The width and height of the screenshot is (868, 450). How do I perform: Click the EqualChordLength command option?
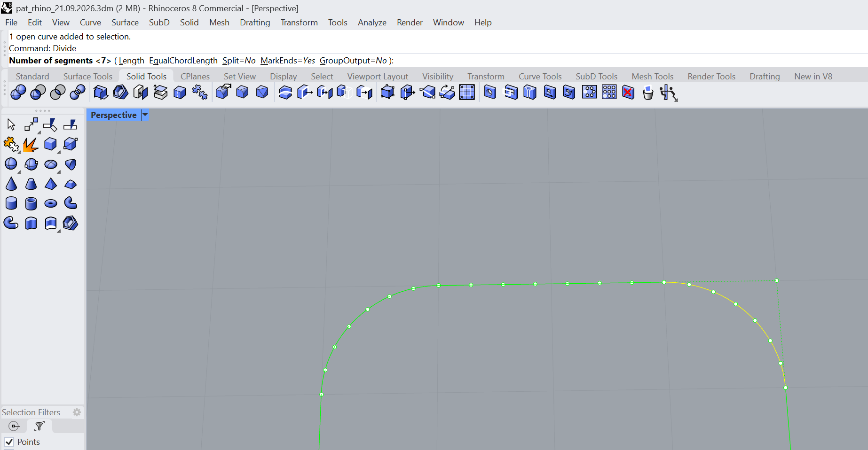[183, 61]
